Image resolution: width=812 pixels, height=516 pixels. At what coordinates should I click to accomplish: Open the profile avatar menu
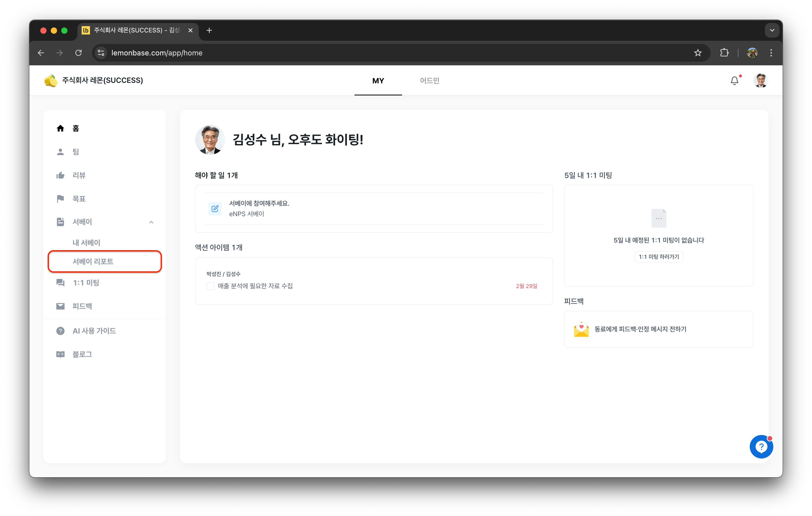point(761,81)
